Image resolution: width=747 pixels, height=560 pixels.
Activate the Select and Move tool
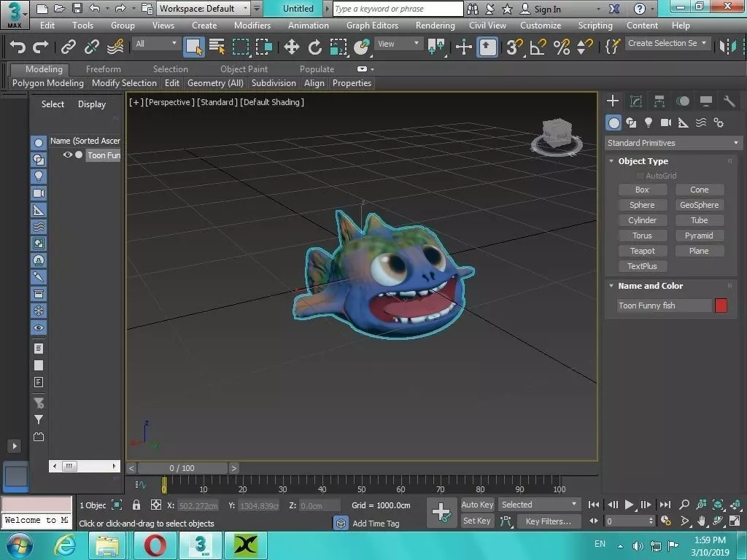click(x=291, y=47)
